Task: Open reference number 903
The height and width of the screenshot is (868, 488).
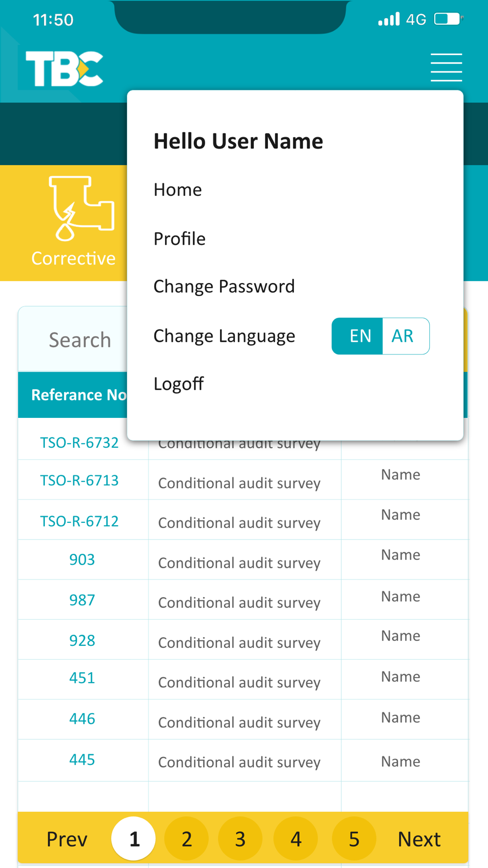Action: tap(82, 559)
